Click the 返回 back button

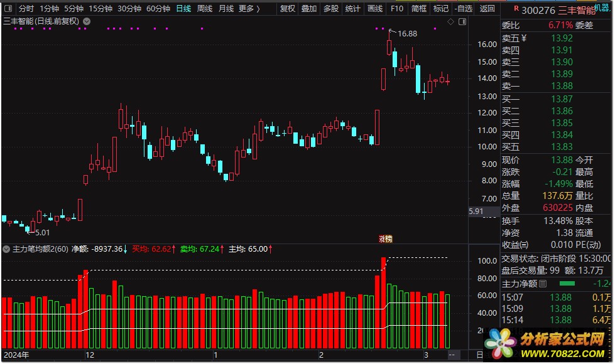[x=487, y=9]
